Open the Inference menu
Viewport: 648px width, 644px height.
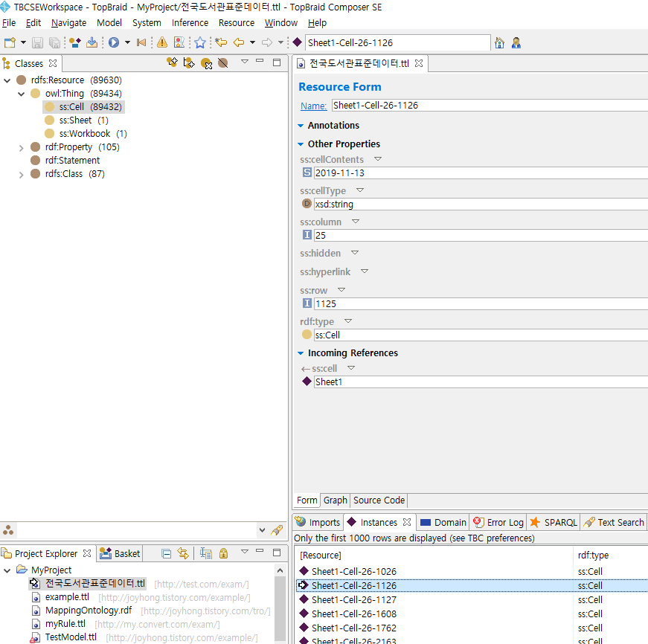(190, 23)
